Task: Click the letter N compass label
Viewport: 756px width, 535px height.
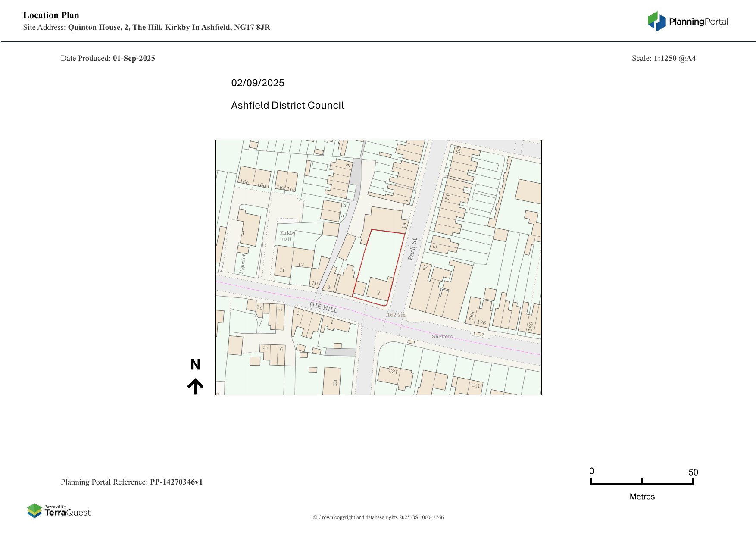Action: (x=195, y=365)
